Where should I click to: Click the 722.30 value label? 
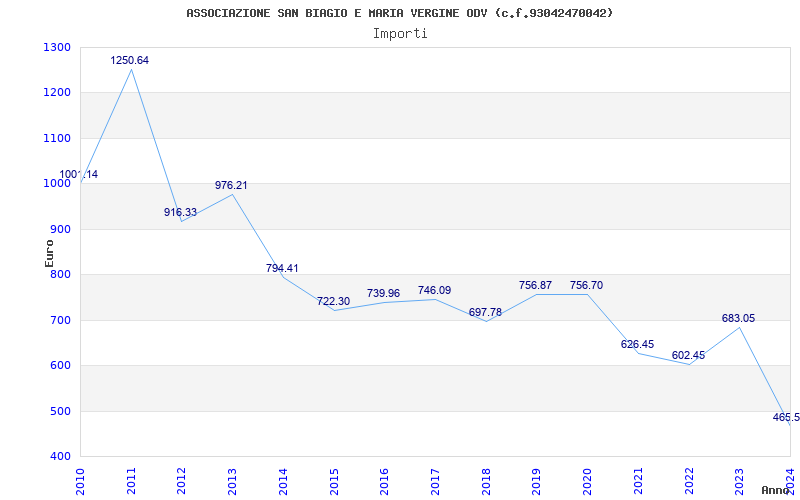point(333,302)
